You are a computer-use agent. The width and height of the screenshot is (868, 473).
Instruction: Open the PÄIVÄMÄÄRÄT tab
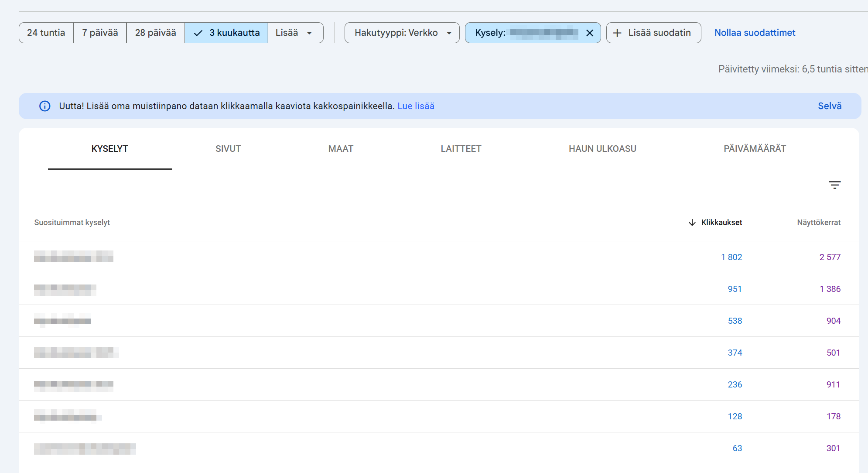pos(755,149)
